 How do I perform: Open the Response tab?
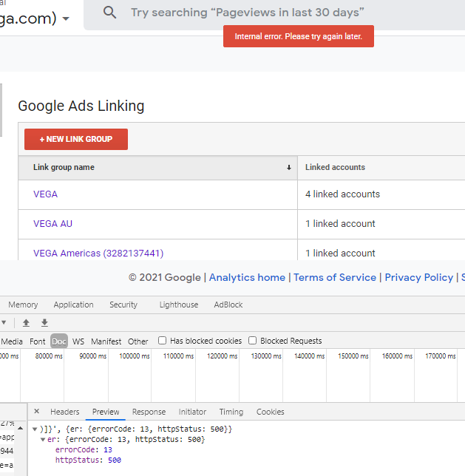click(x=149, y=412)
